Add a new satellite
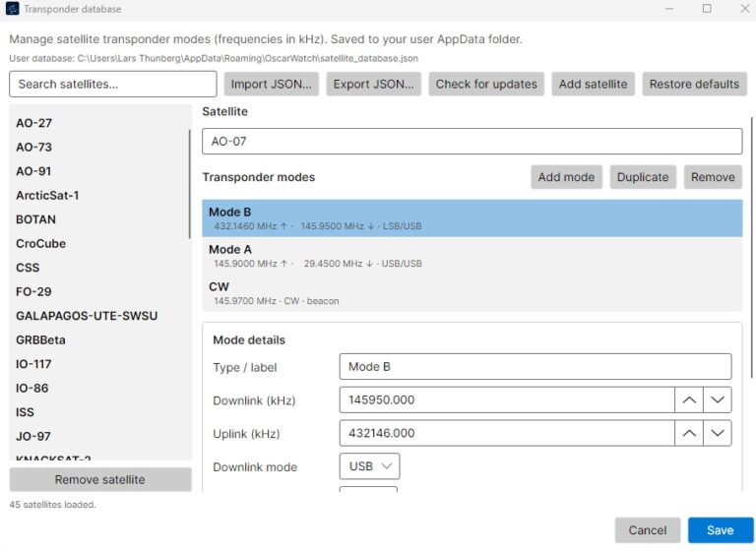Screen dimensions: 756x551 [x=593, y=84]
